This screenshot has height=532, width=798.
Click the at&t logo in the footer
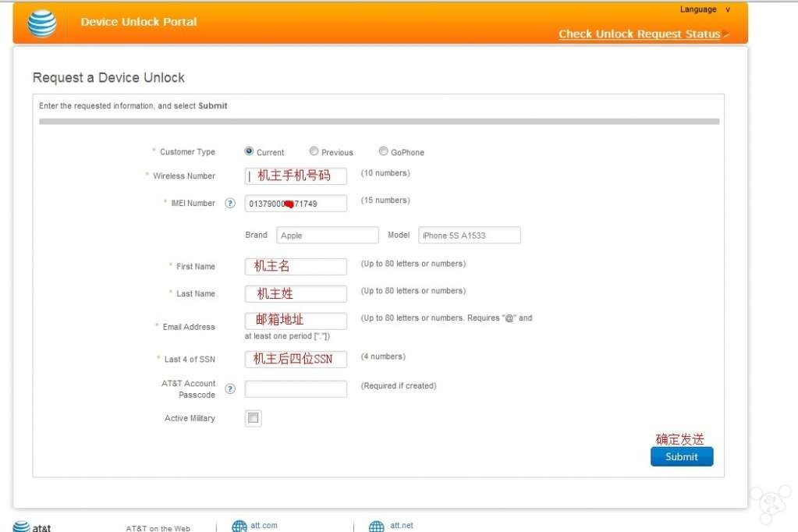click(x=31, y=526)
